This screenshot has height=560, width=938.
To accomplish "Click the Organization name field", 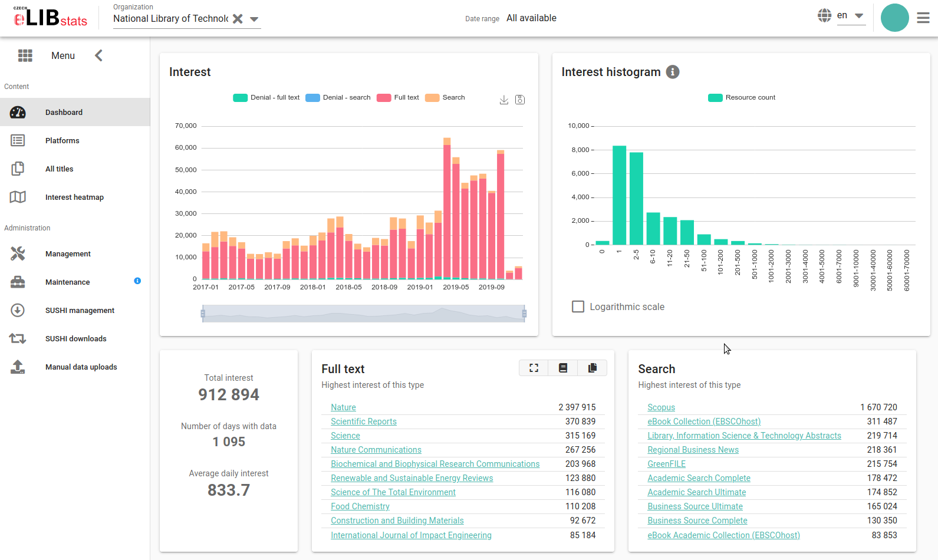I will [171, 18].
